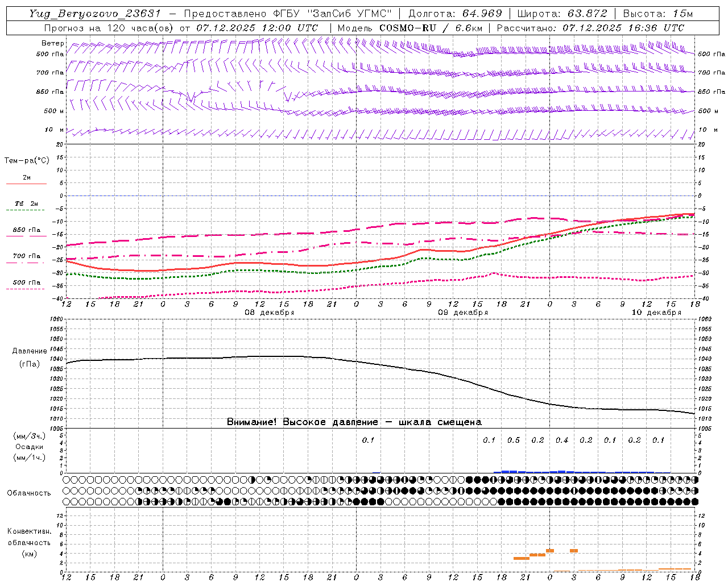Click the (мм/3ч.) units label
This screenshot has width=728, height=582.
point(30,436)
